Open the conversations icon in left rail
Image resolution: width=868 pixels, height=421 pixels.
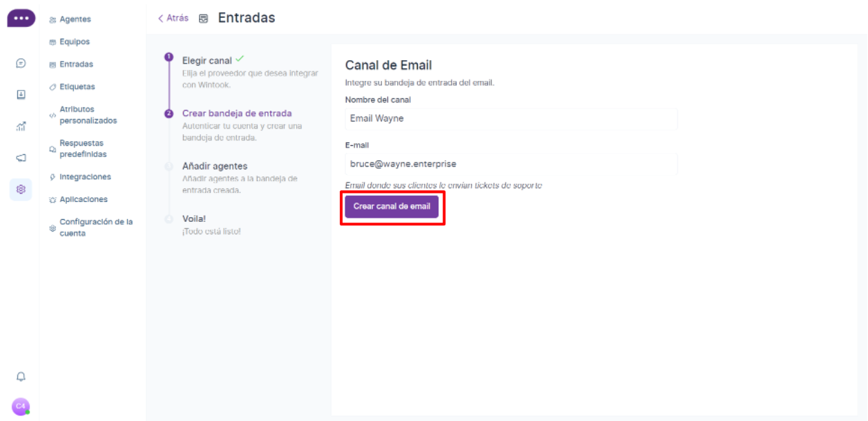21,63
